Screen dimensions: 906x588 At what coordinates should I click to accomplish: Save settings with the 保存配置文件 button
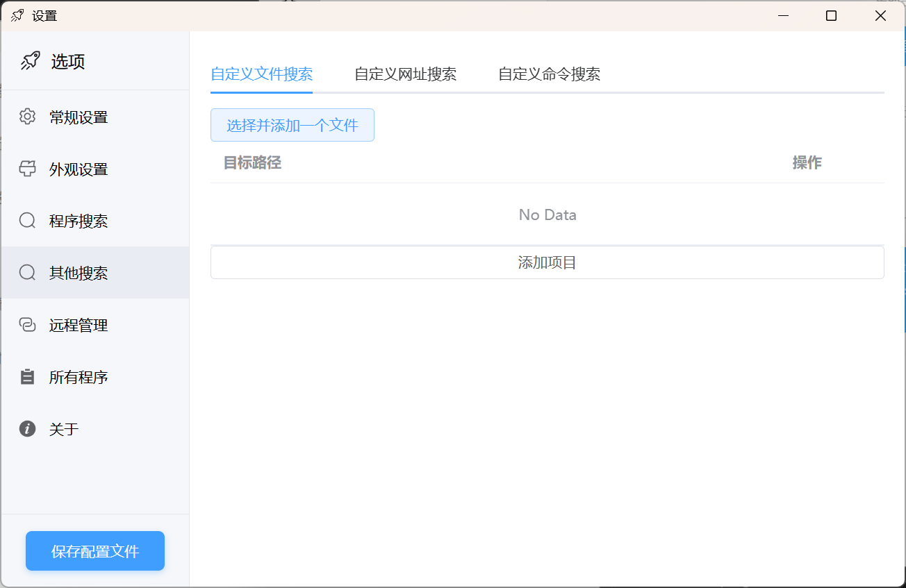[x=95, y=551]
